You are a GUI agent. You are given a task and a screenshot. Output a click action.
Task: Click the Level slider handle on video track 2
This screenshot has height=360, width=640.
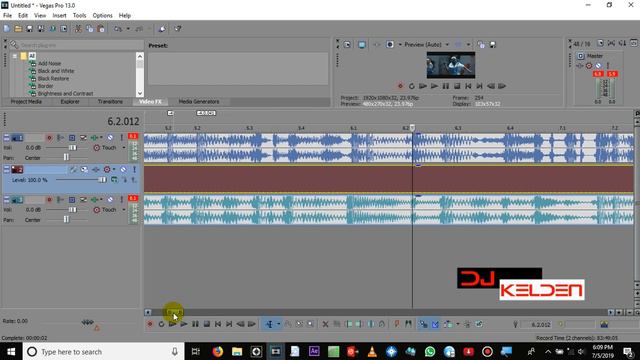(102, 180)
